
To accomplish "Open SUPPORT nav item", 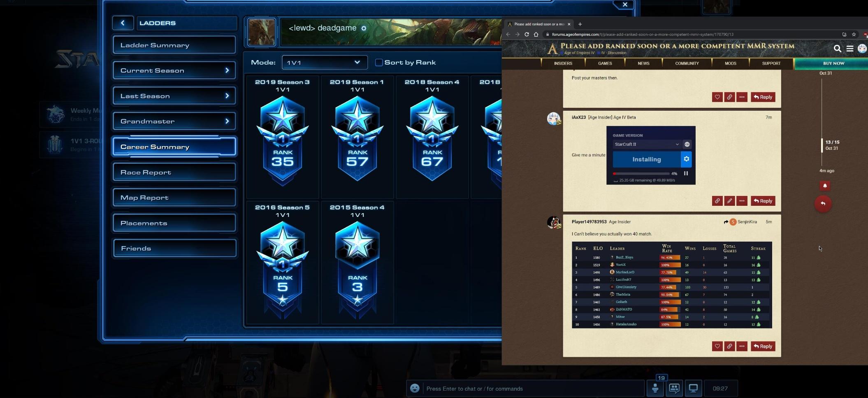I will pos(771,63).
